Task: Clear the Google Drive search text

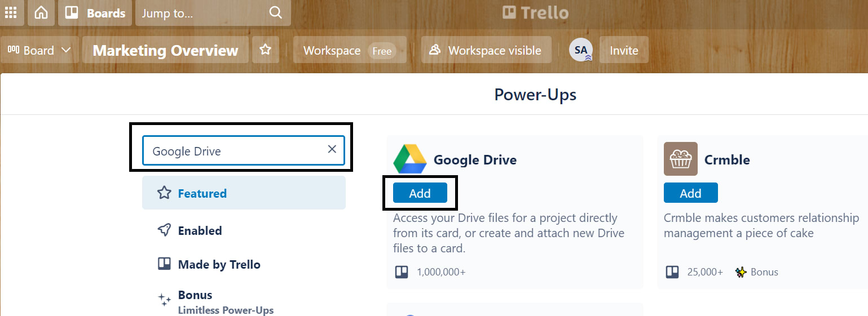Action: click(x=332, y=149)
